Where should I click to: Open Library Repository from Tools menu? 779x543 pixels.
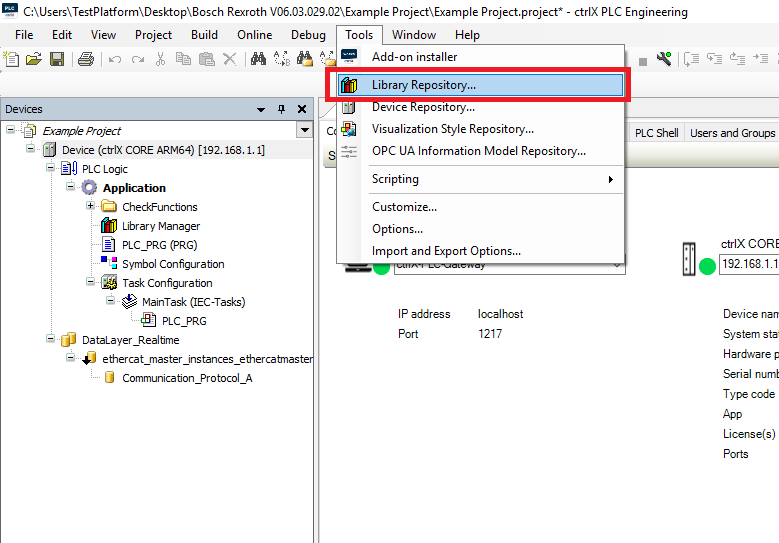click(x=423, y=85)
